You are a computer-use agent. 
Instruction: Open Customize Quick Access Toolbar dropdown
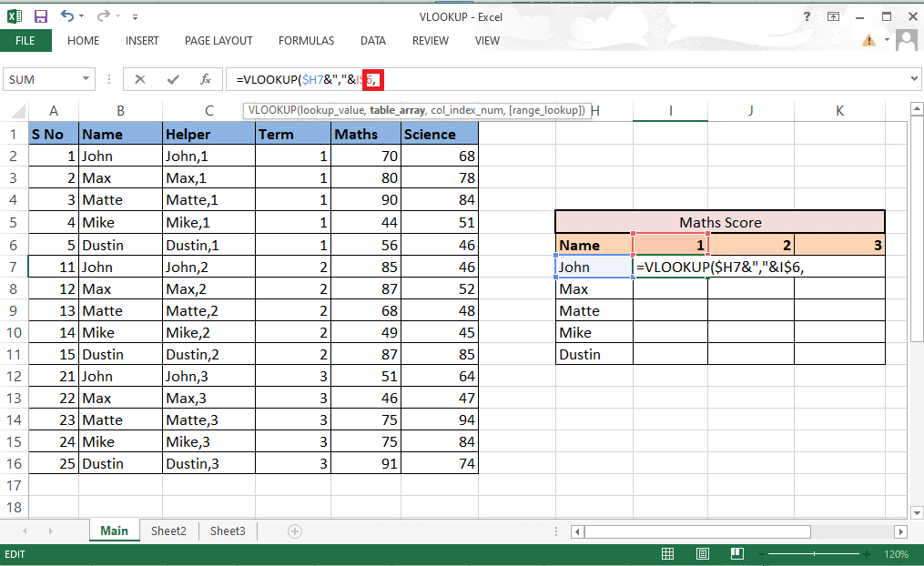[135, 17]
